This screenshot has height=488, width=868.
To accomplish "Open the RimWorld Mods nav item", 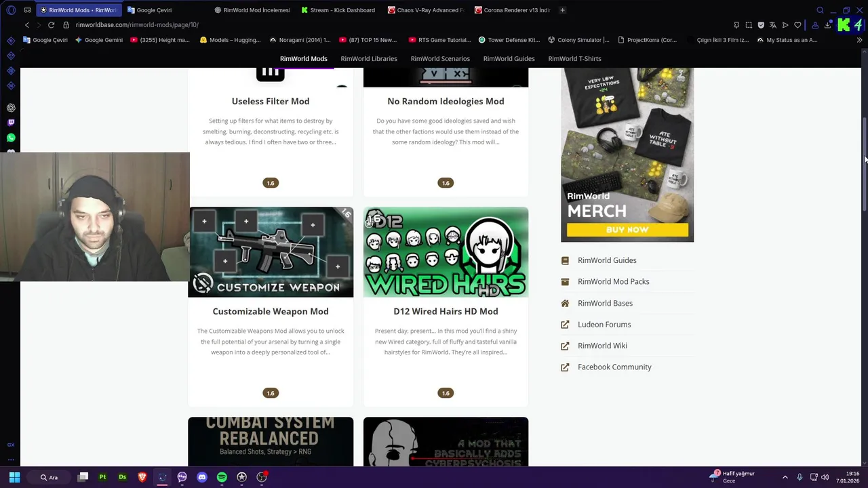I will 303,59.
